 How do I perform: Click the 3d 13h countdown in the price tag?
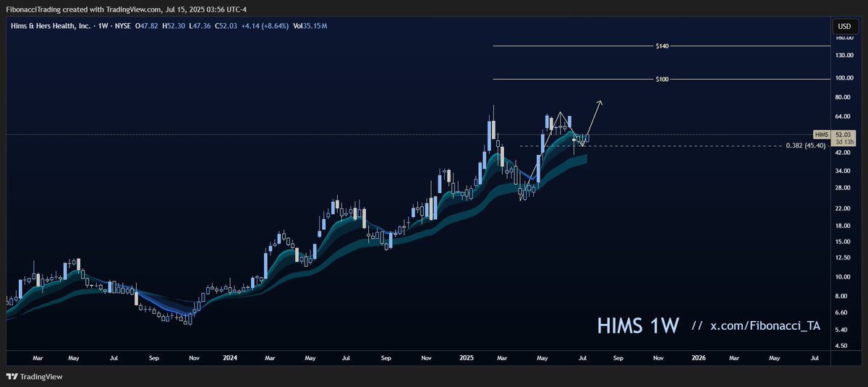click(843, 141)
